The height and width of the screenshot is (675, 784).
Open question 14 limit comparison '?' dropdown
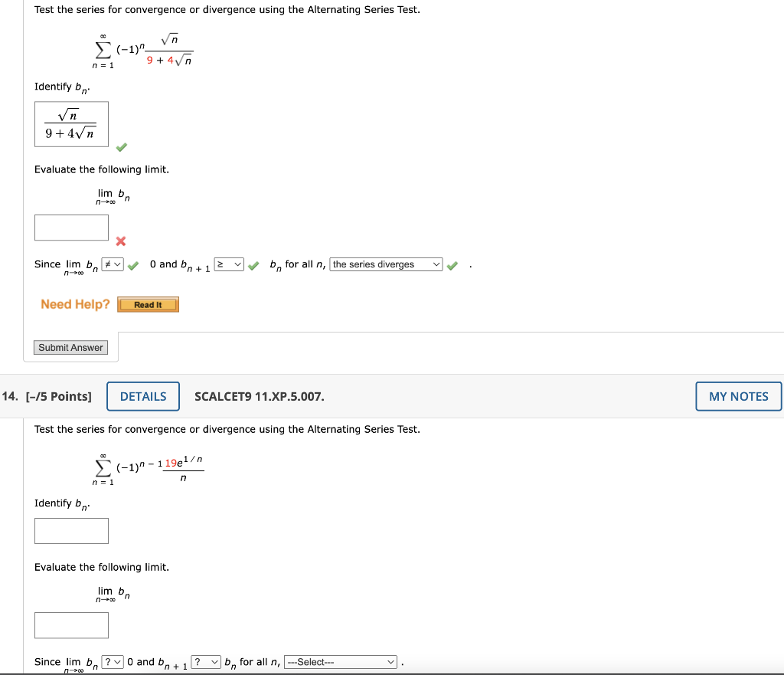click(x=113, y=662)
